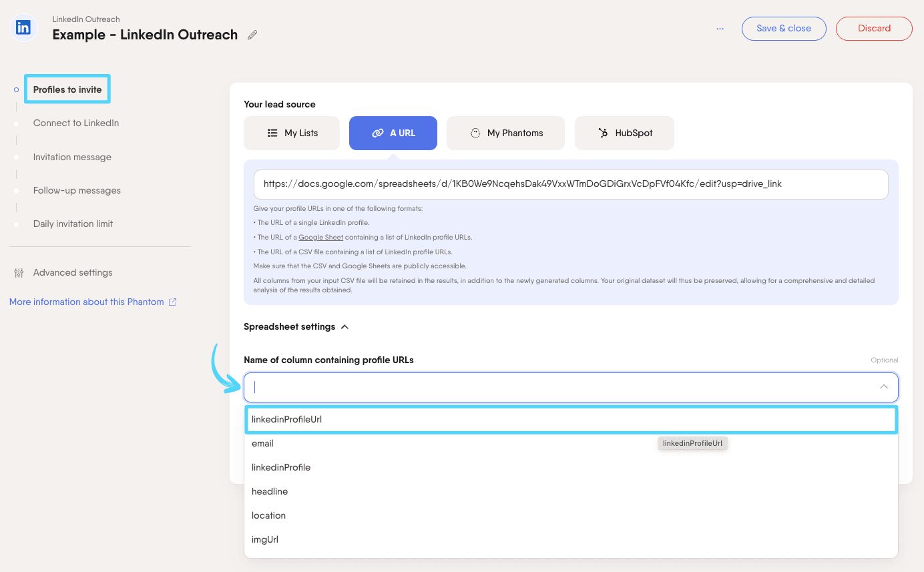Viewport: 924px width, 572px height.
Task: Go to the Invitation message step
Action: point(72,158)
